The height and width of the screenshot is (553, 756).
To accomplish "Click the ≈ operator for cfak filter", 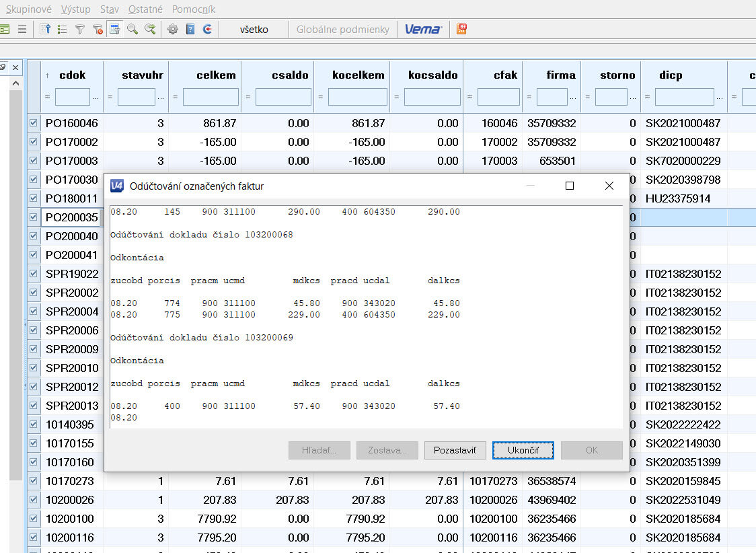I will coord(469,97).
